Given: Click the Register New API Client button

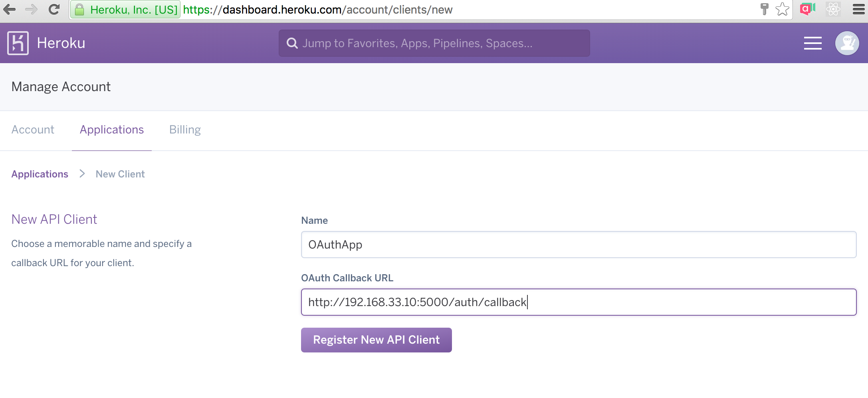Looking at the screenshot, I should [376, 340].
